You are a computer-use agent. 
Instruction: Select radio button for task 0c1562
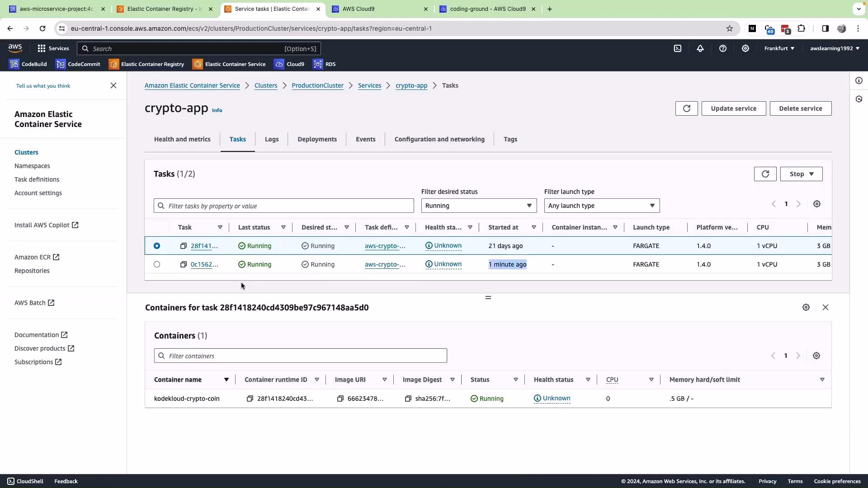pyautogui.click(x=157, y=264)
